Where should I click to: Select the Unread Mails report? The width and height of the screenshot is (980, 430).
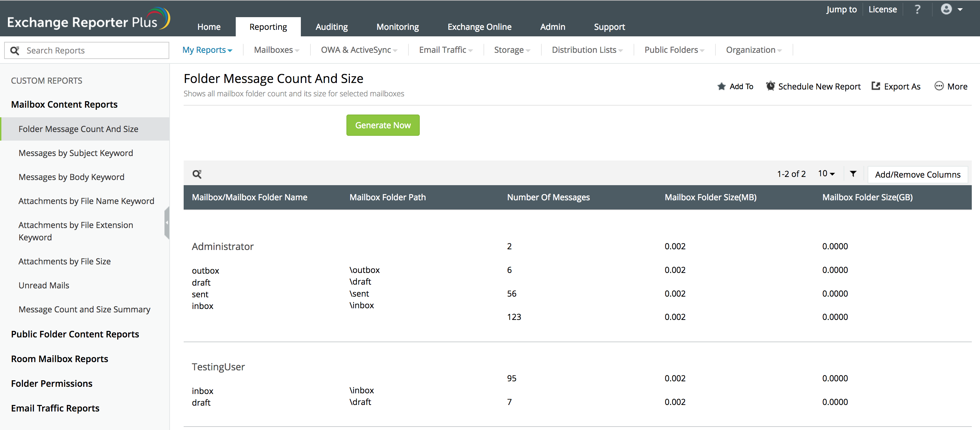click(44, 285)
